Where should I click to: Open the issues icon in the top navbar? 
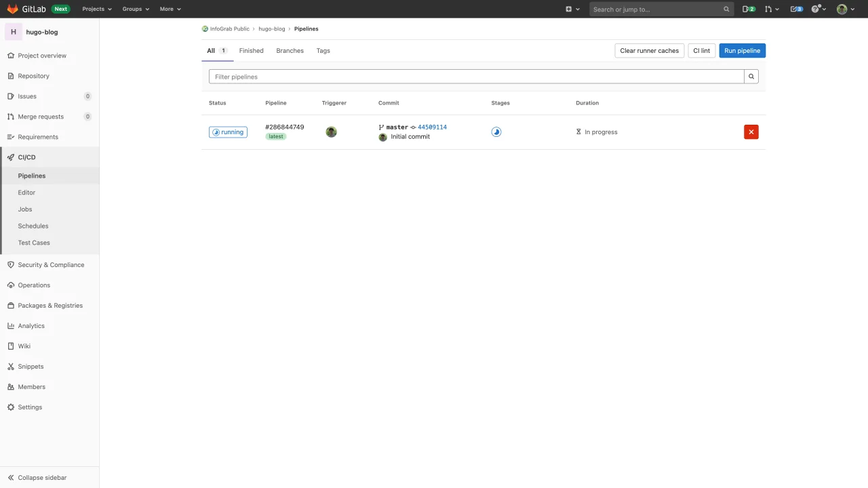click(749, 9)
